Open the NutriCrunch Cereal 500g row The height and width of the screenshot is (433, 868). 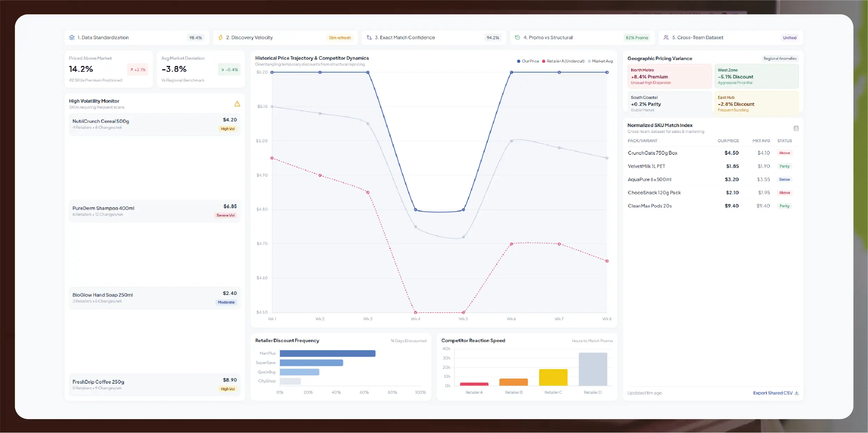click(154, 124)
